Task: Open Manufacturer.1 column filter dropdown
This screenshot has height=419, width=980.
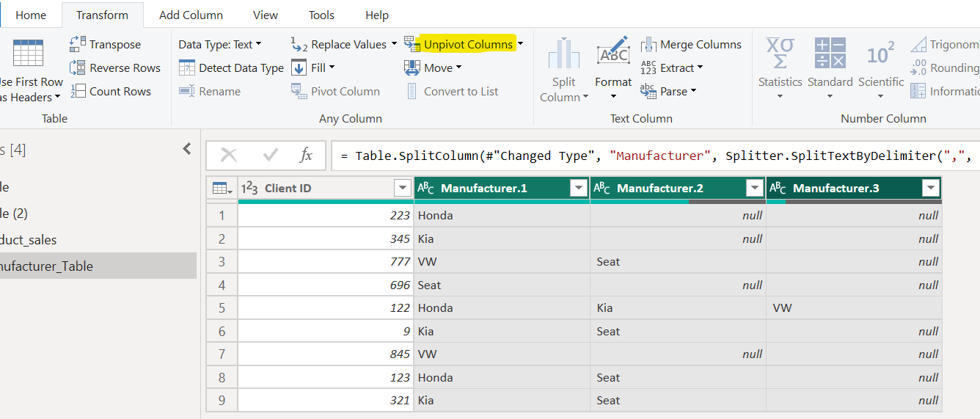Action: pyautogui.click(x=579, y=189)
